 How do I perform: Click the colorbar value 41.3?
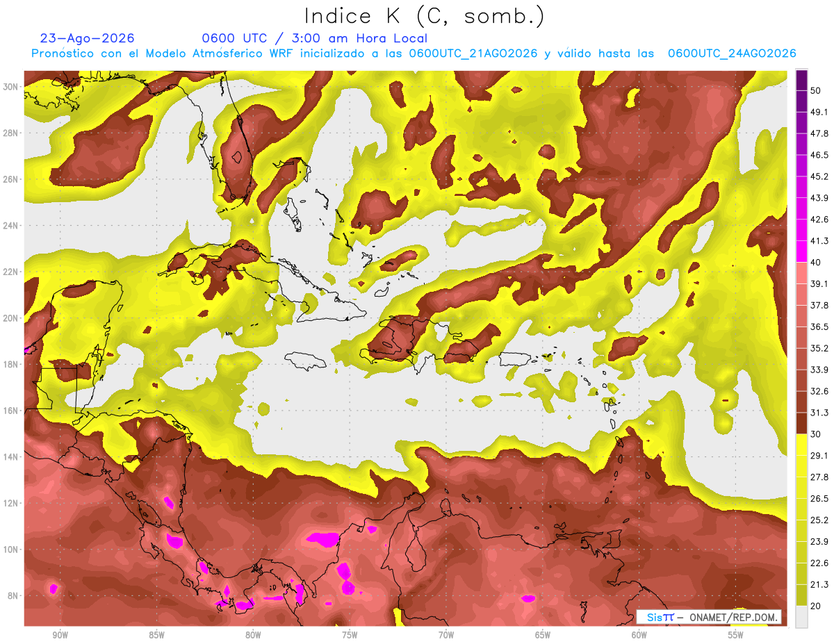pyautogui.click(x=819, y=241)
